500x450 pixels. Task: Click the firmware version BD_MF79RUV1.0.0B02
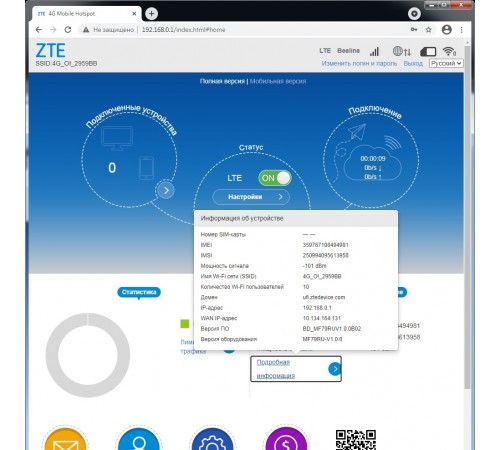pyautogui.click(x=332, y=329)
